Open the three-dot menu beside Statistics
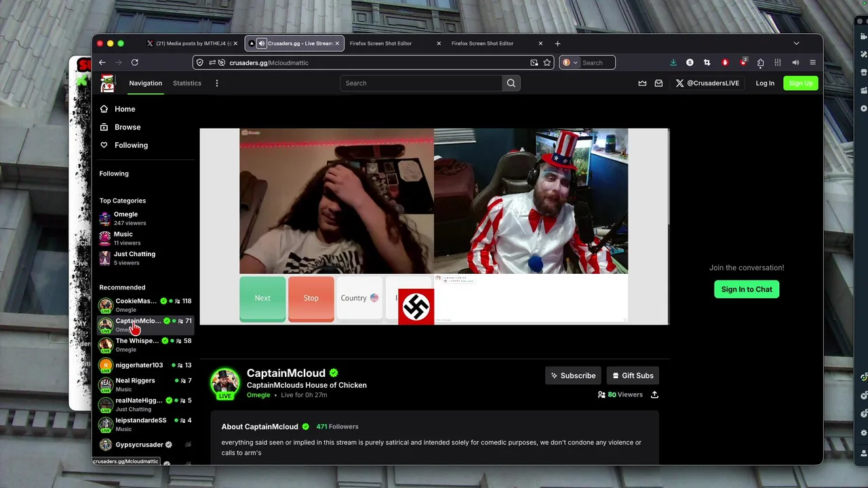868x488 pixels. tap(217, 83)
